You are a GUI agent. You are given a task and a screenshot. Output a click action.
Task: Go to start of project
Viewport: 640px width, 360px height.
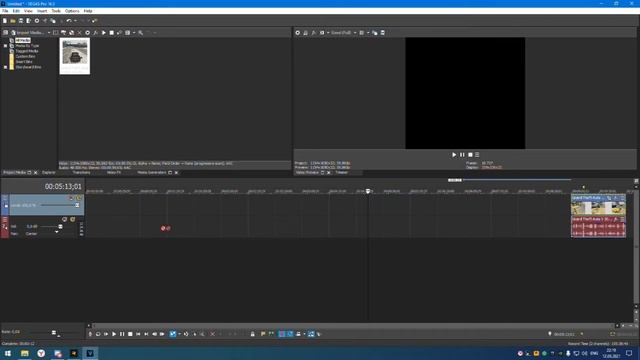138,334
